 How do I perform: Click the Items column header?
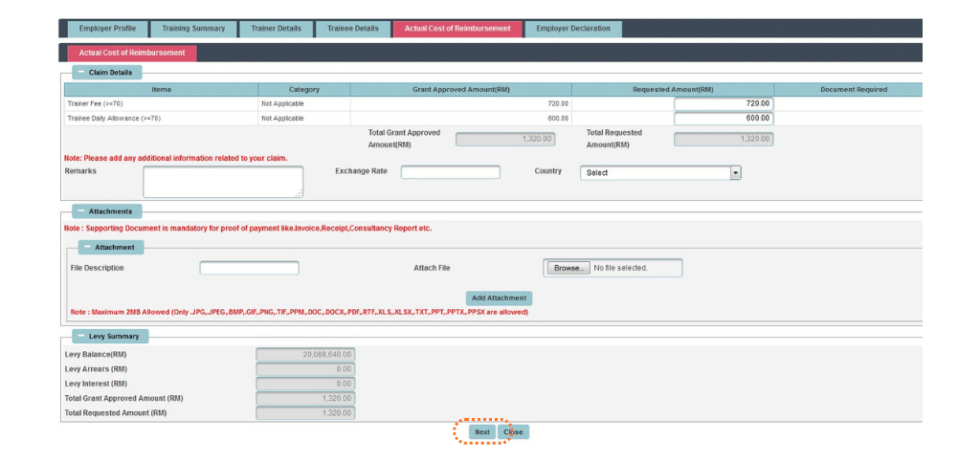point(161,90)
